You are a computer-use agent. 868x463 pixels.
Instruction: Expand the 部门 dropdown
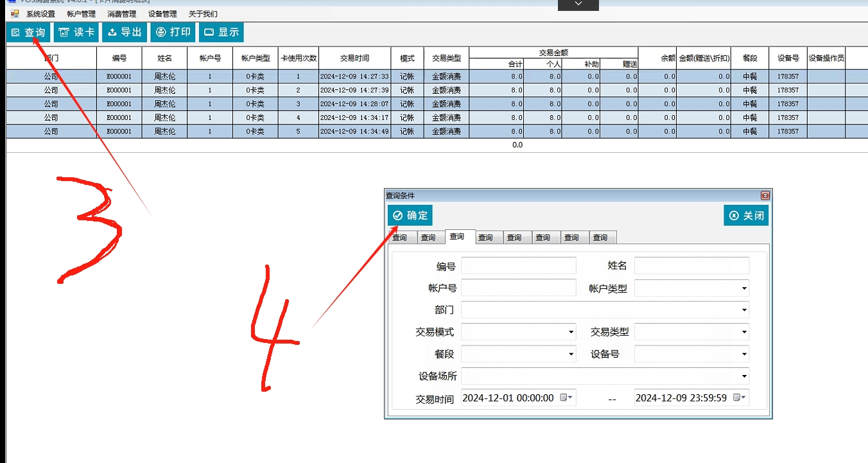pyautogui.click(x=743, y=310)
